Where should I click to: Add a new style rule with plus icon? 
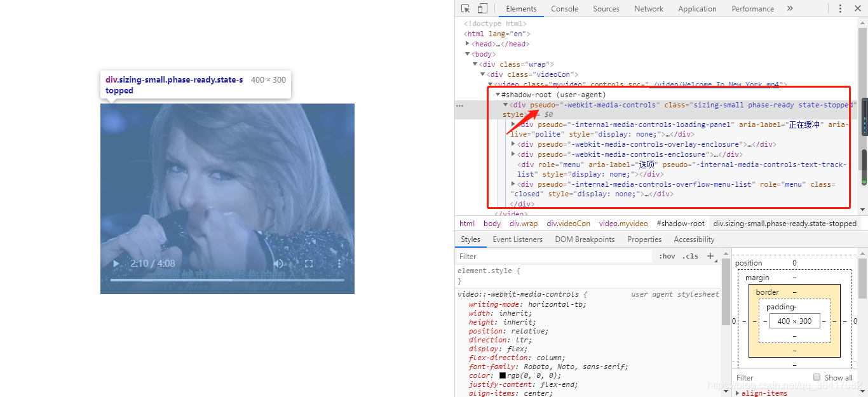coord(711,255)
